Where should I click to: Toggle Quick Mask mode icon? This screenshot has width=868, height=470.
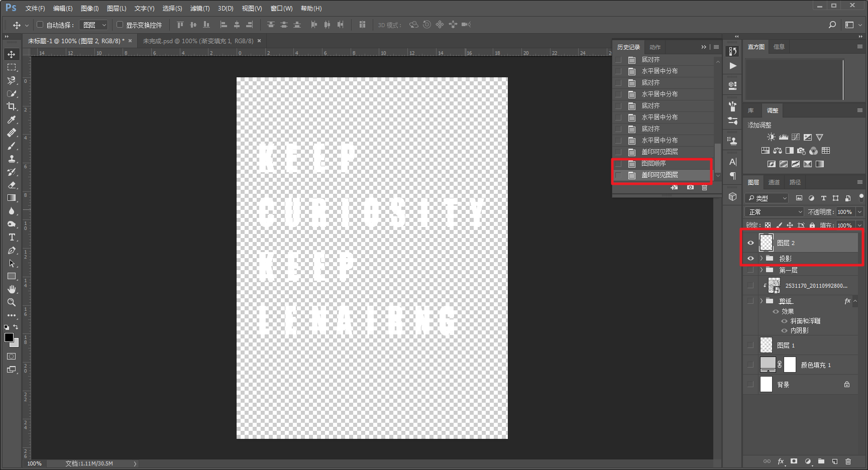click(x=11, y=356)
